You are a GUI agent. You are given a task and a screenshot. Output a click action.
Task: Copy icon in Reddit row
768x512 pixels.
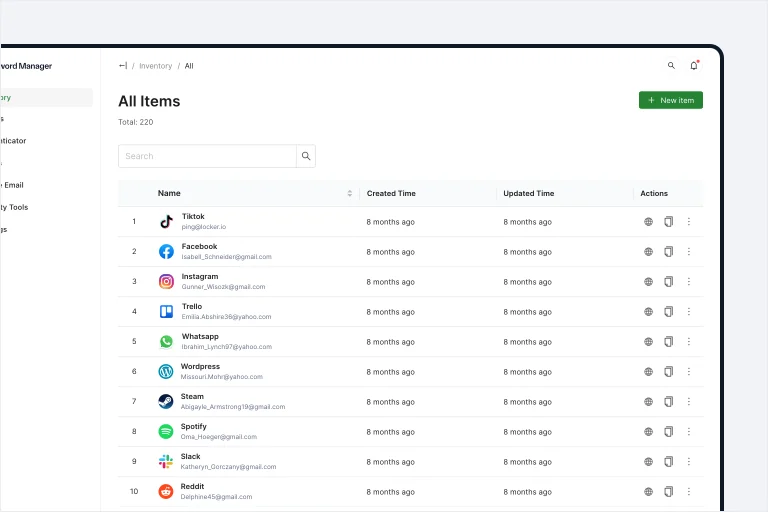[669, 491]
